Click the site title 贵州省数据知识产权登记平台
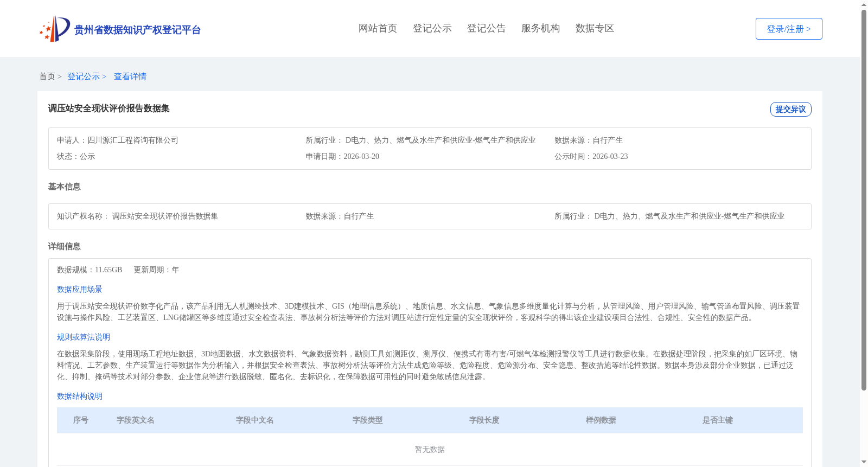Screen dimensions: 868x467 click(137, 30)
